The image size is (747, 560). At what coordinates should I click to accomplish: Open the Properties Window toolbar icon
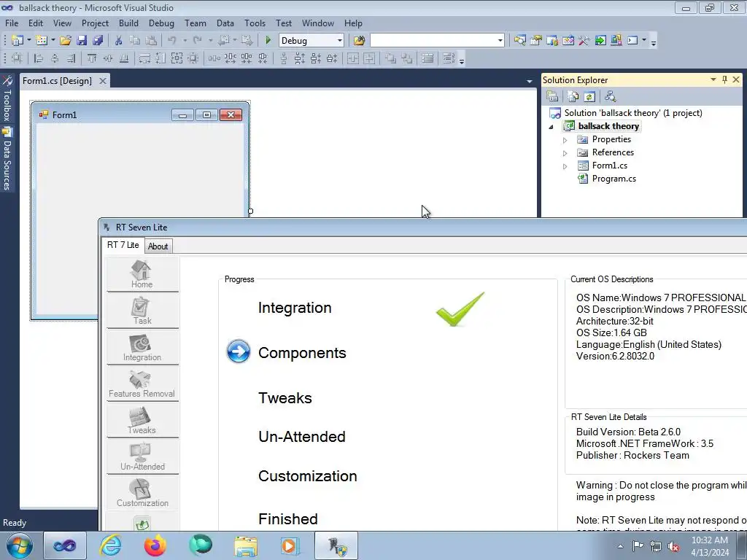(536, 41)
